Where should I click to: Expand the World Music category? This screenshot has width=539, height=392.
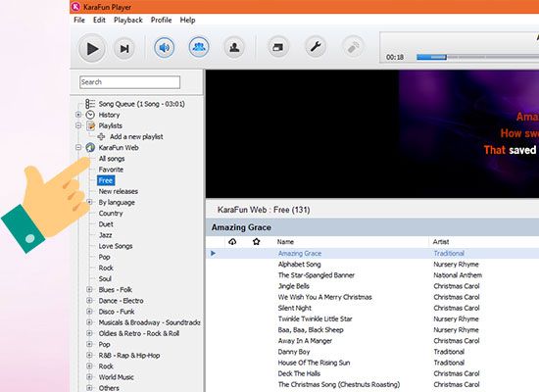[x=89, y=377]
